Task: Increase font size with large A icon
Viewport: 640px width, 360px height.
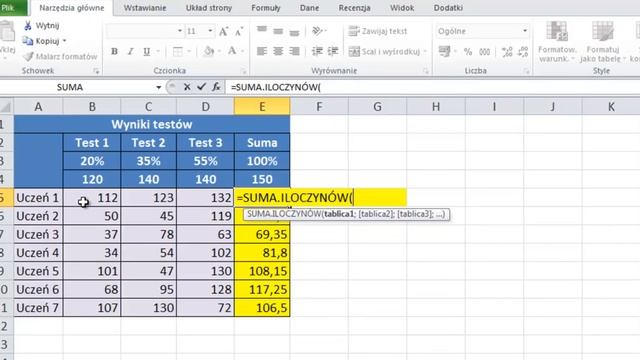Action: click(x=223, y=31)
